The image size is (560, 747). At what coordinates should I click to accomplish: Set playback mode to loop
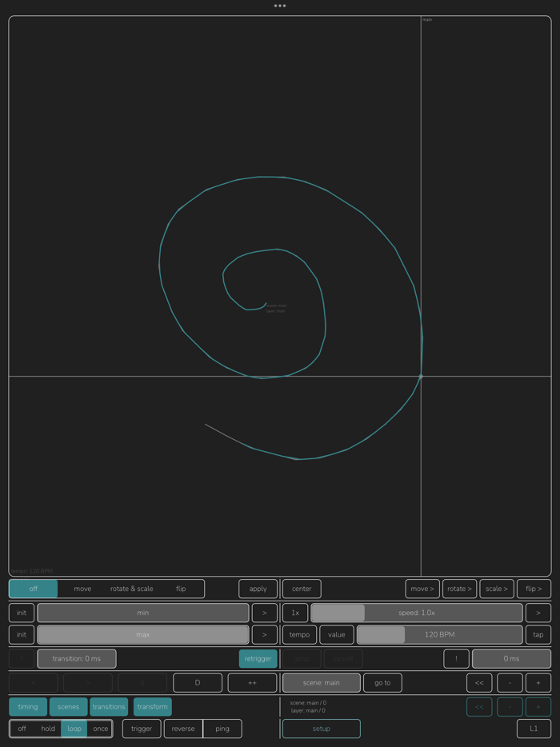click(x=74, y=729)
